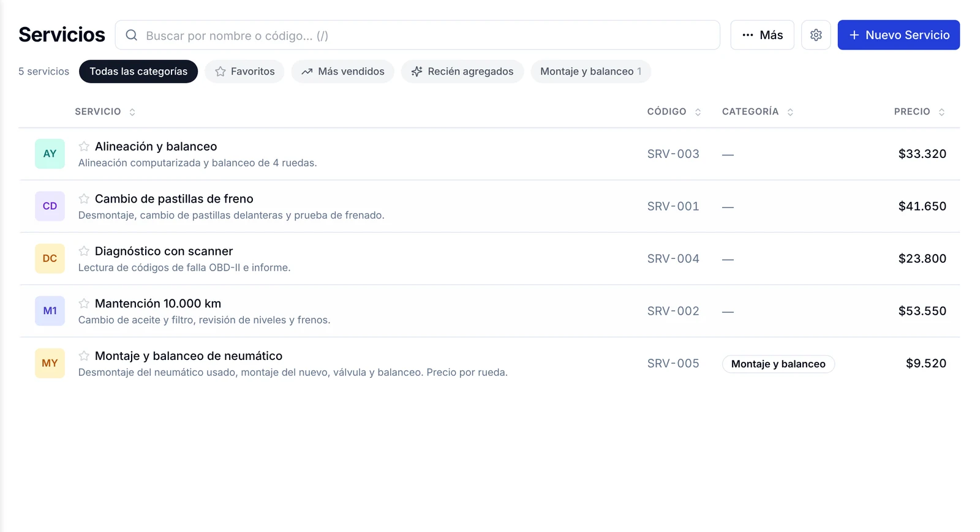Open the settings gear button
This screenshot has width=980, height=532.
pos(816,35)
